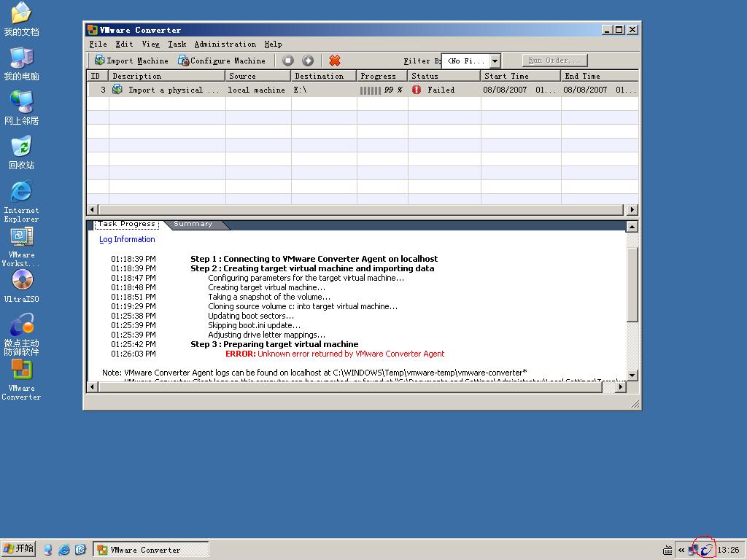Click the Failed status error icon
This screenshot has width=747, height=560.
(x=417, y=90)
